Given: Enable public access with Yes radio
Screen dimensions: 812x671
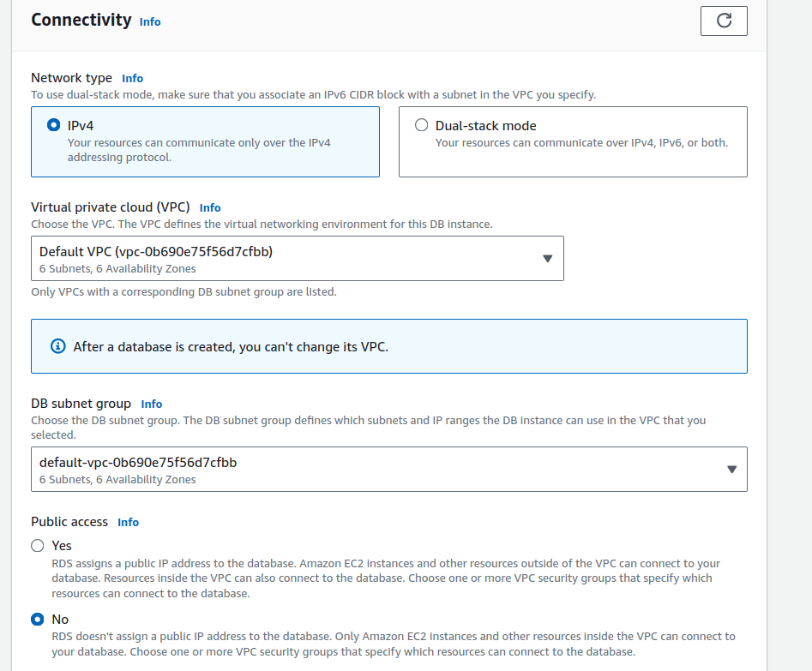Looking at the screenshot, I should [37, 546].
